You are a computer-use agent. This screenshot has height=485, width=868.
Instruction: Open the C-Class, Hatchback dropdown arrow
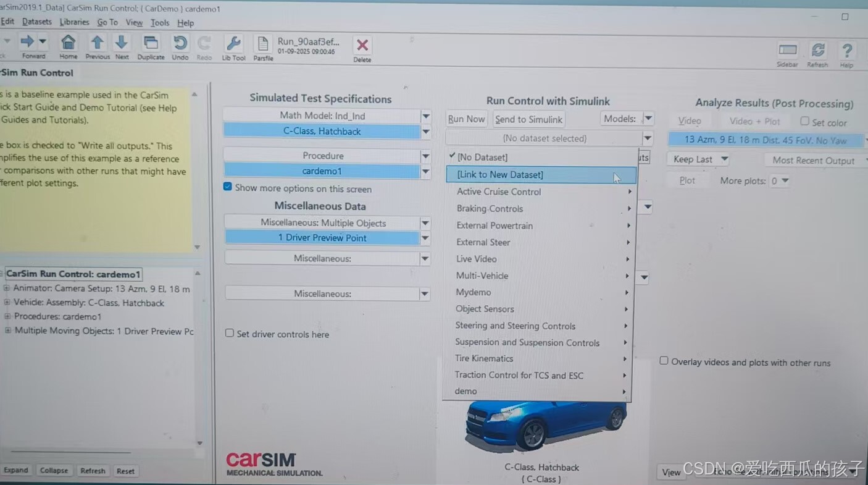coord(425,131)
